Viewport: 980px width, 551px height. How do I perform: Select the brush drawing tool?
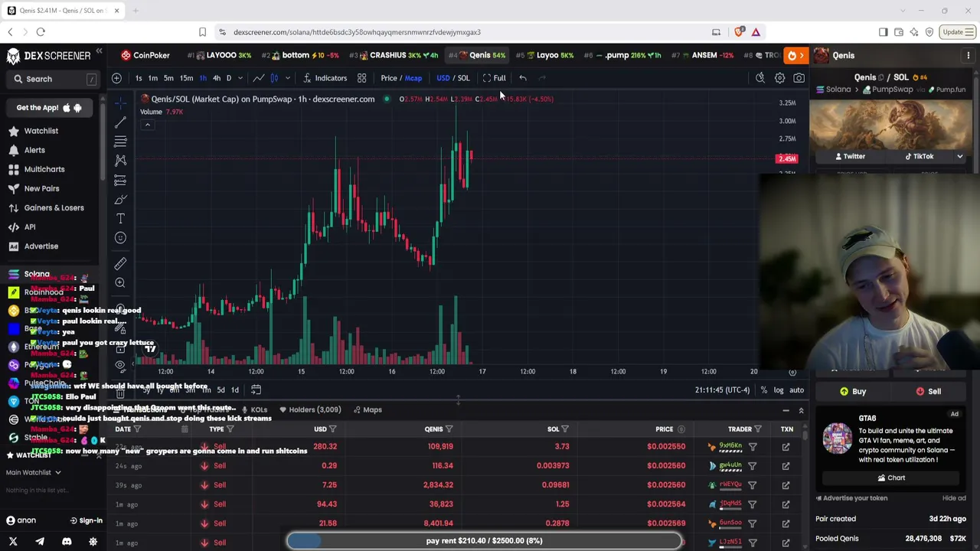(x=120, y=200)
